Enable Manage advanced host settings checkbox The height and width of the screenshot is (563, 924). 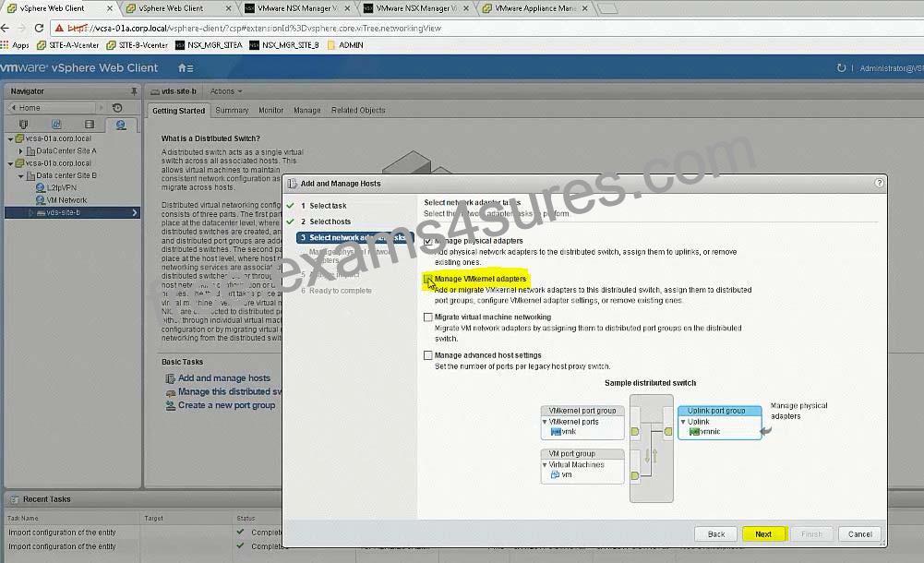click(427, 355)
